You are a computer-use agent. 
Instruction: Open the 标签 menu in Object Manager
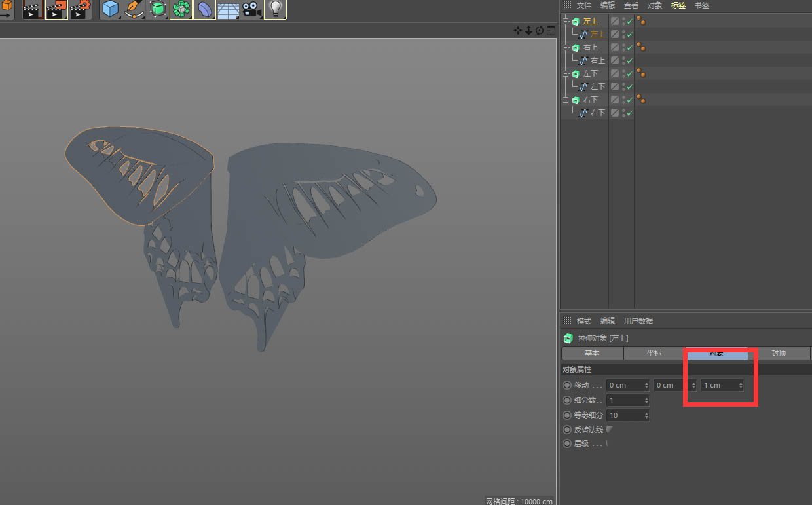point(678,5)
